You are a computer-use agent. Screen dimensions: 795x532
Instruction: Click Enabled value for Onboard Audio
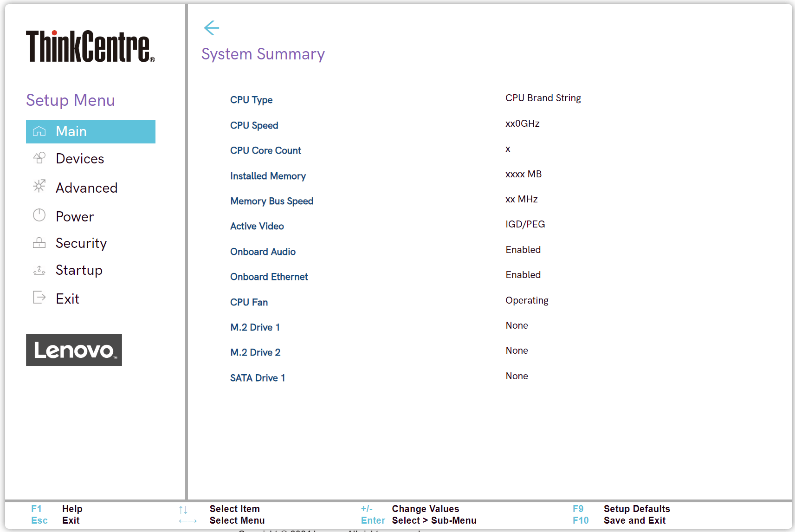tap(523, 250)
